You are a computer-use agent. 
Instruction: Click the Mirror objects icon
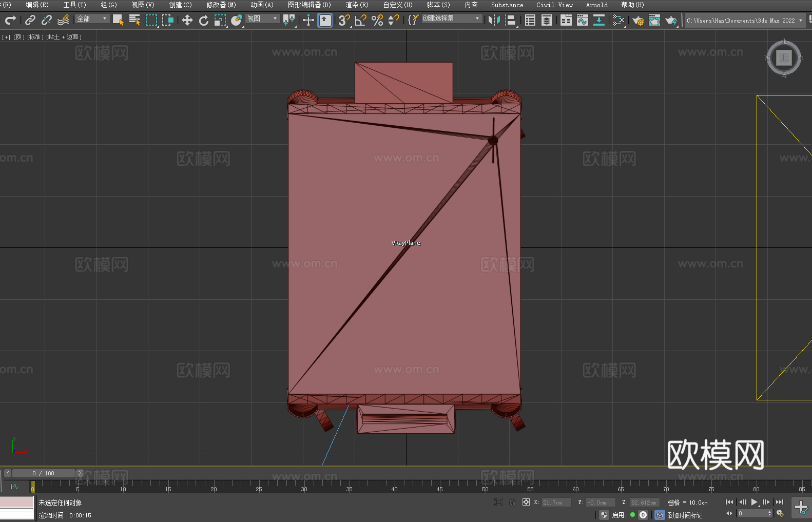pyautogui.click(x=494, y=20)
